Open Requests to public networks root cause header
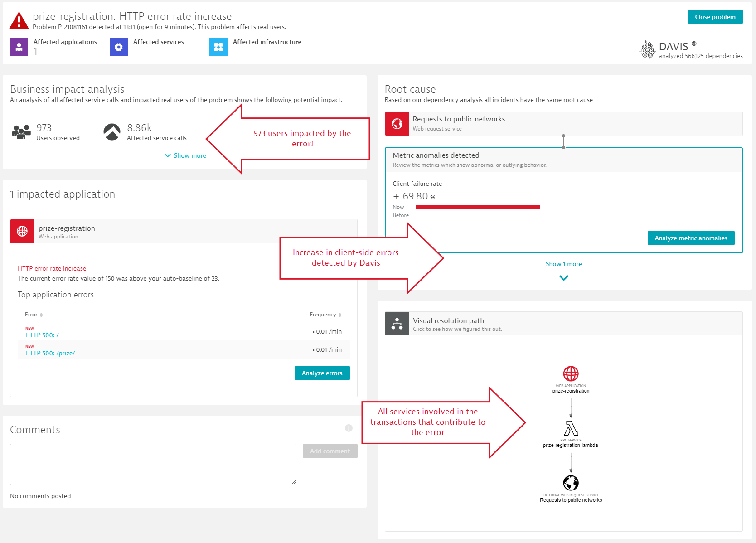Viewport: 756px width, 543px height. click(x=564, y=124)
